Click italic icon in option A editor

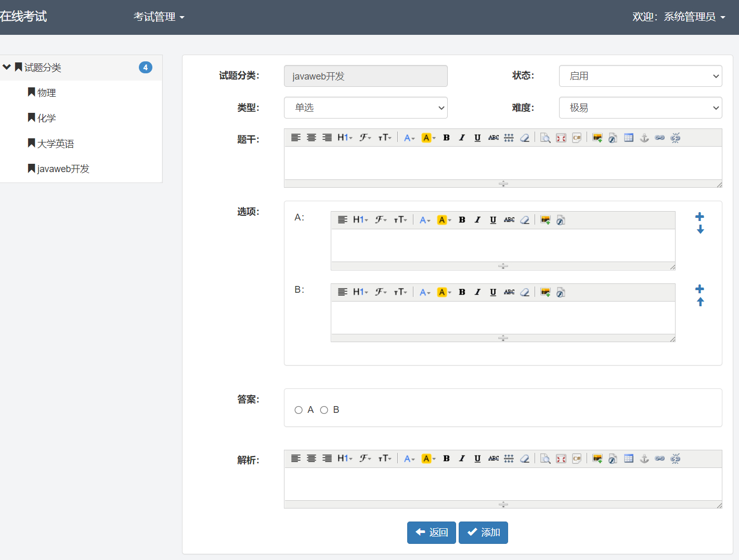point(477,220)
